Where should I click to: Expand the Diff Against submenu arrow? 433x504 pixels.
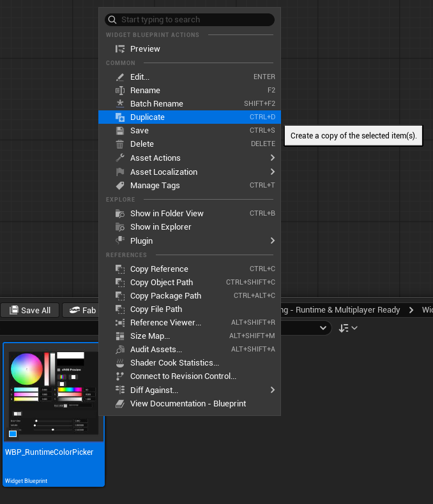click(273, 390)
